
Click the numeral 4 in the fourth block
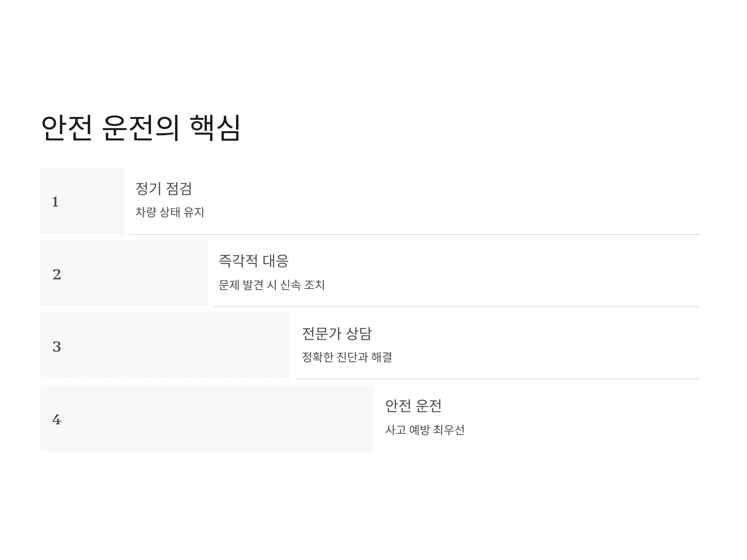[x=57, y=420]
